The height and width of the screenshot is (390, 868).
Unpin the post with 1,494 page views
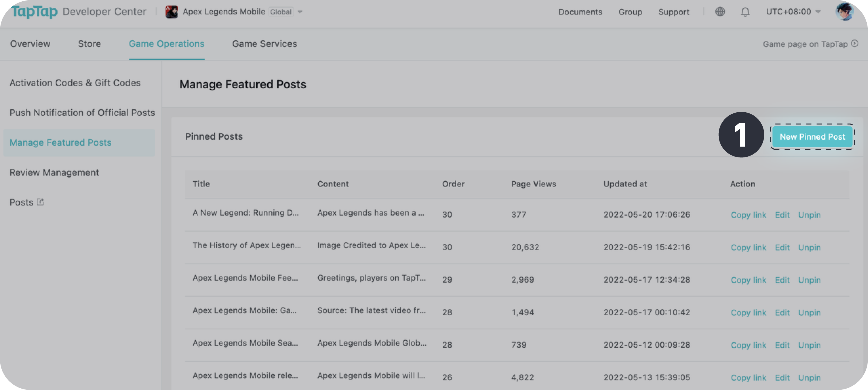pyautogui.click(x=809, y=313)
